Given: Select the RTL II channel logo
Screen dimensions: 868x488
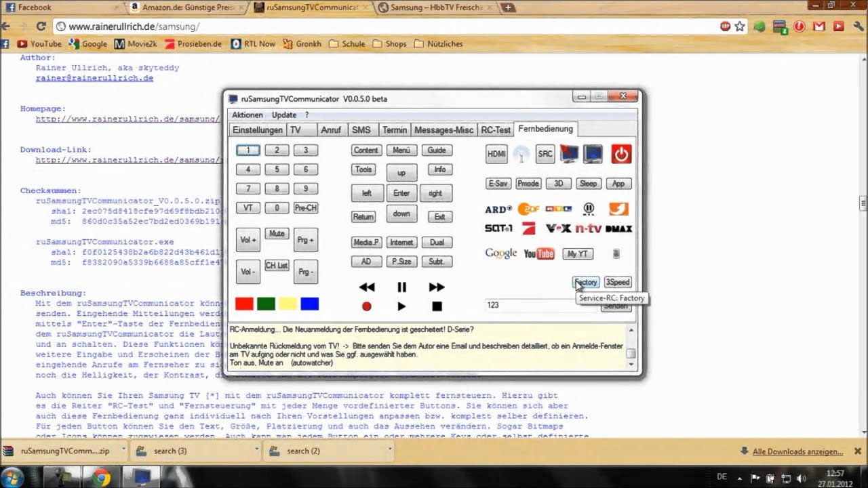Looking at the screenshot, I should pos(589,209).
